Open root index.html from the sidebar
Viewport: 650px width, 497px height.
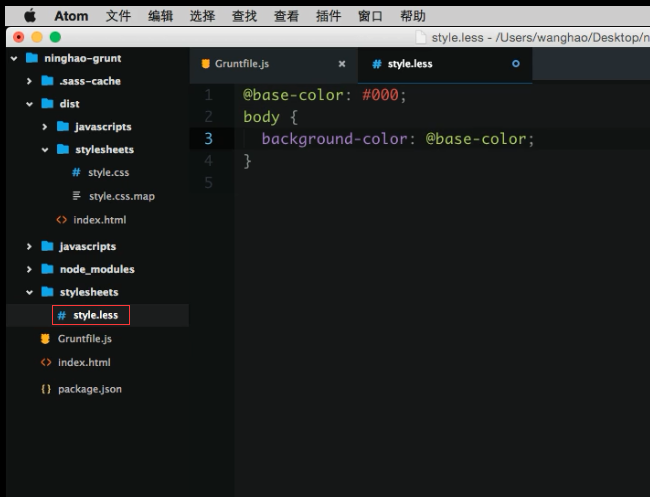(84, 362)
